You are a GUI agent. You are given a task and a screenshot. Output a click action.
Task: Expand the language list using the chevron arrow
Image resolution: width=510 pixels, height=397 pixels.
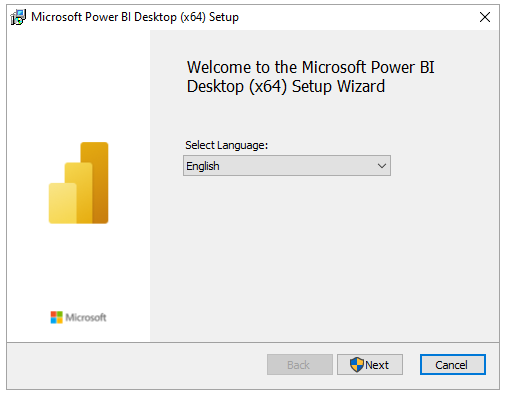point(382,166)
